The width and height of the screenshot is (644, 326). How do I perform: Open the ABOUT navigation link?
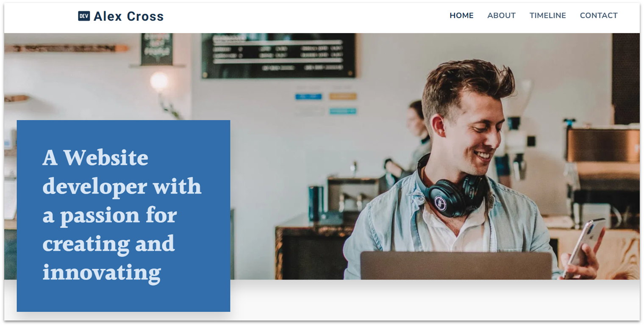coord(501,16)
